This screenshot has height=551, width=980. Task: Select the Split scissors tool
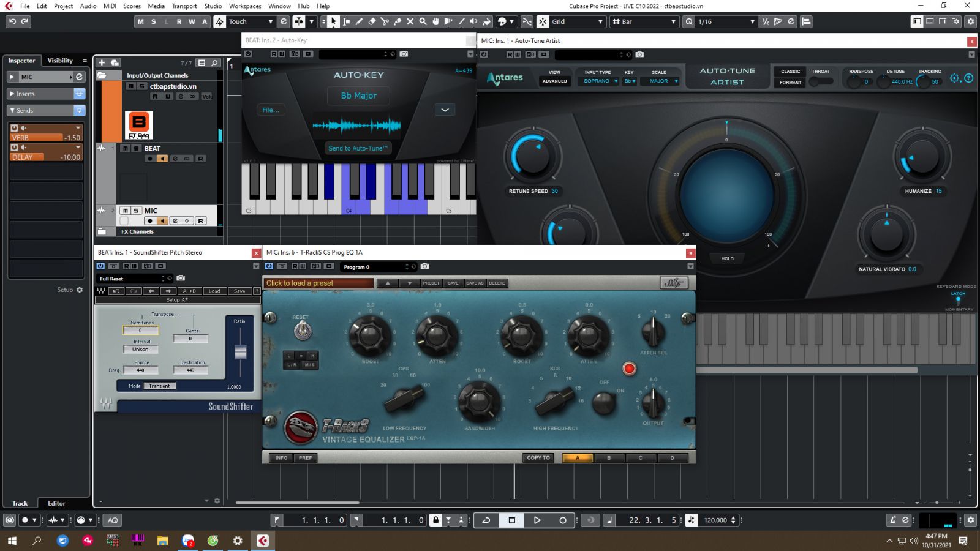coord(385,21)
